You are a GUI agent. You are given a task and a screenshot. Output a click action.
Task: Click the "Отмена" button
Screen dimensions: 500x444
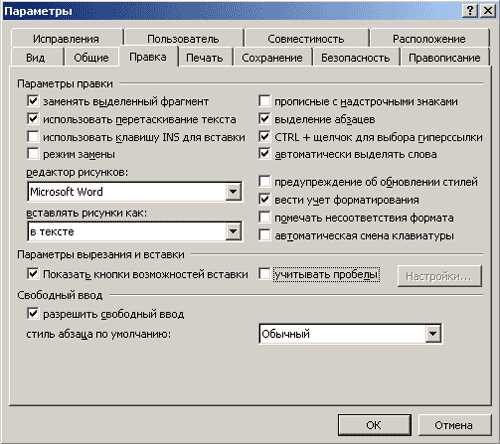pyautogui.click(x=454, y=425)
